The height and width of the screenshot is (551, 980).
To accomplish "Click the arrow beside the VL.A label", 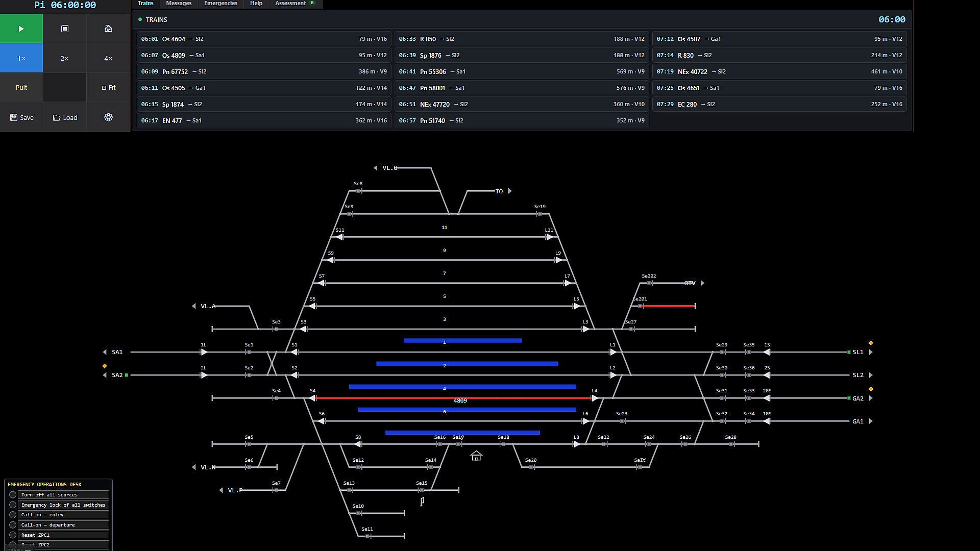I will [193, 306].
